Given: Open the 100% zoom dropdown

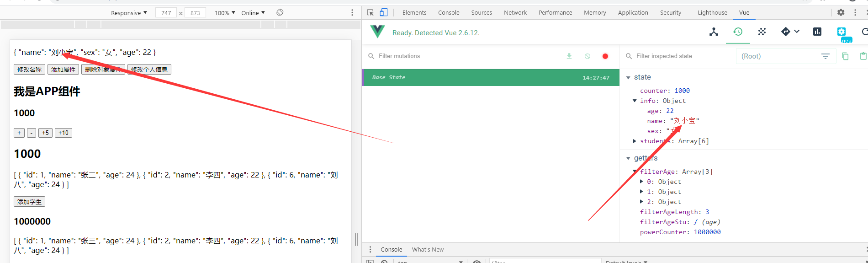Looking at the screenshot, I should point(225,13).
